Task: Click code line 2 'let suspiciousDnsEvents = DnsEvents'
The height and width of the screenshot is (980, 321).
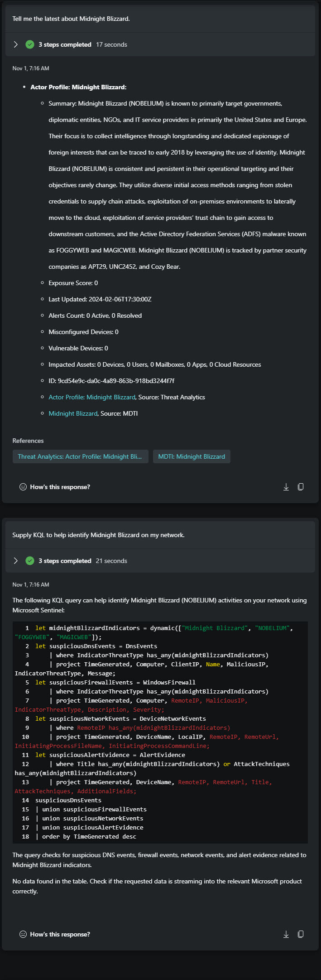Action: tap(96, 646)
